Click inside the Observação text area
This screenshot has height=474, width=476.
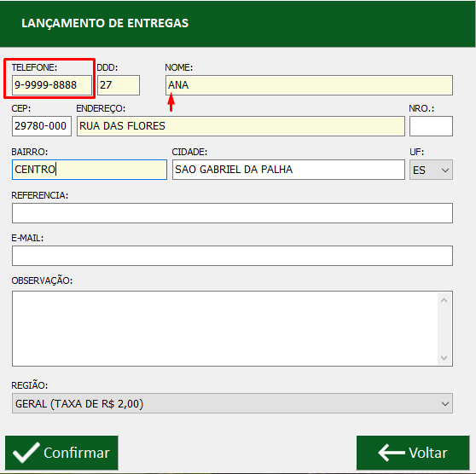(x=225, y=328)
